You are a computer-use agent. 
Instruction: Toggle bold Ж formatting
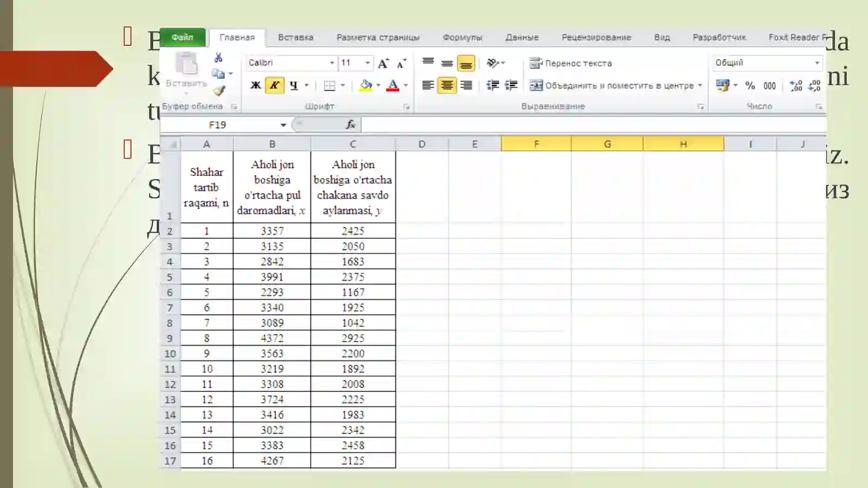click(x=256, y=85)
